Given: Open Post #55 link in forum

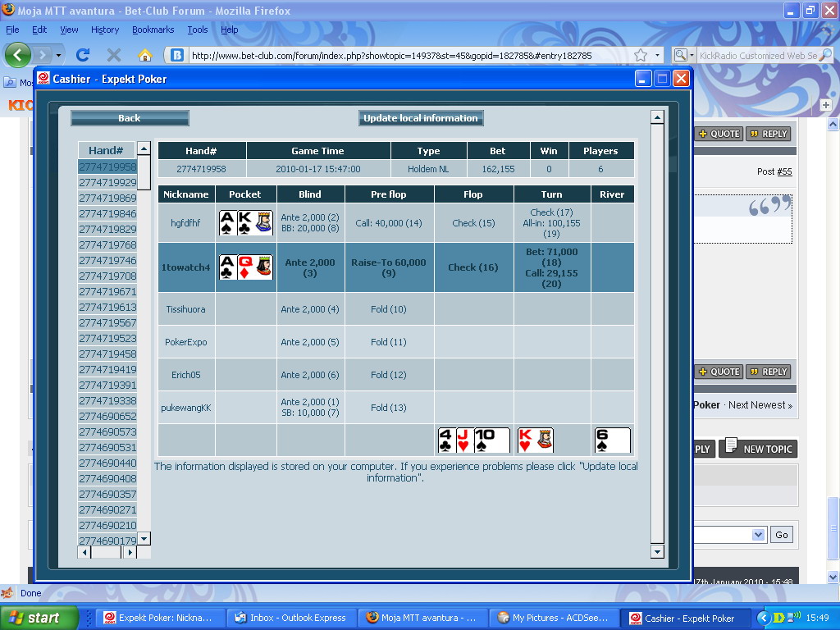Looking at the screenshot, I should 784,171.
